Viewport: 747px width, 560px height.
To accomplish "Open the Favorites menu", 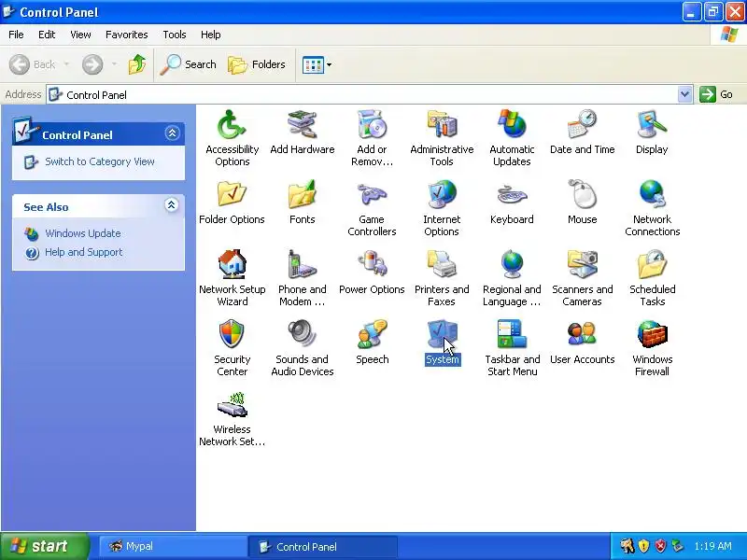I will point(127,35).
